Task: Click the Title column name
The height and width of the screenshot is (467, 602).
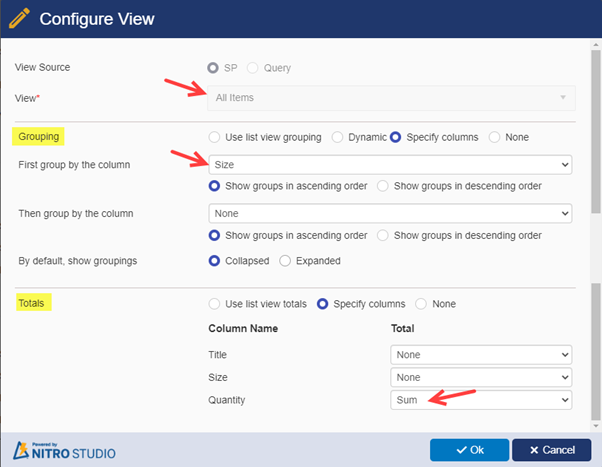Action: [x=217, y=355]
